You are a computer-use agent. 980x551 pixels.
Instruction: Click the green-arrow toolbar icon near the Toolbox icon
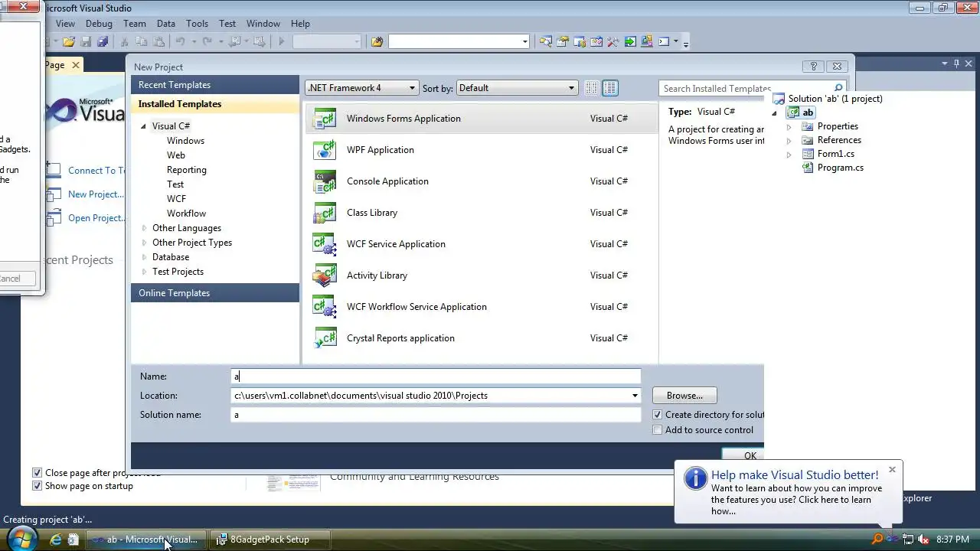coord(630,41)
